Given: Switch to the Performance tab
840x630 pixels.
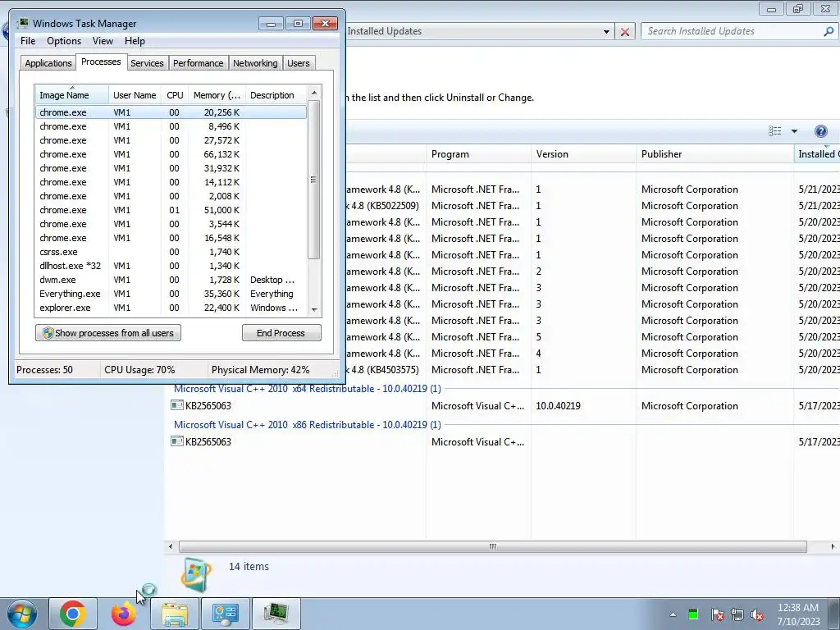Looking at the screenshot, I should pyautogui.click(x=198, y=63).
